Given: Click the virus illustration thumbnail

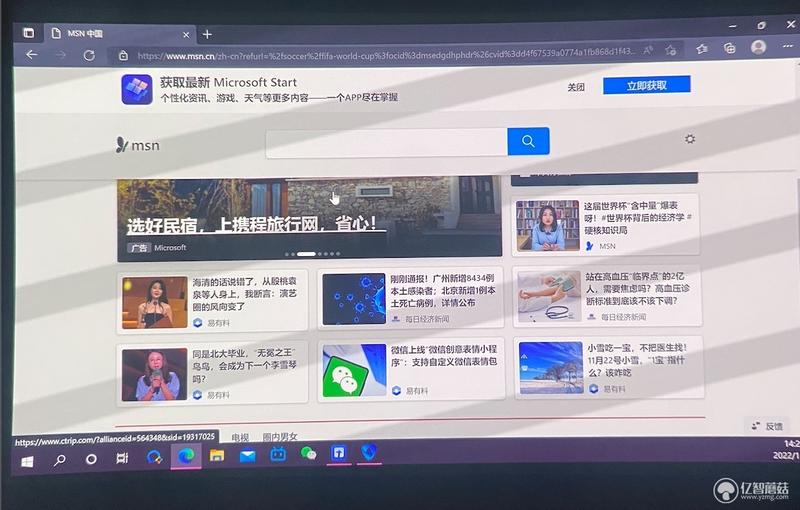Looking at the screenshot, I should [354, 299].
